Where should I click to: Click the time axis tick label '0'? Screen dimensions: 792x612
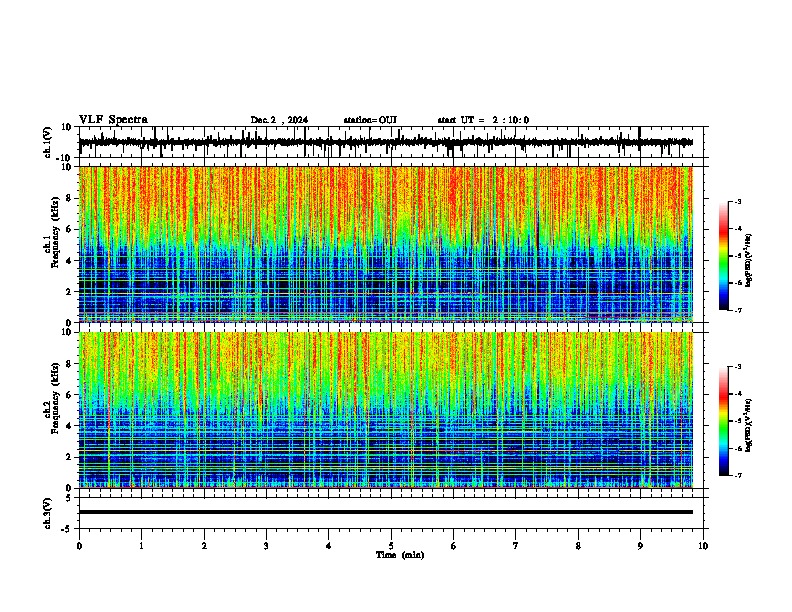point(79,546)
